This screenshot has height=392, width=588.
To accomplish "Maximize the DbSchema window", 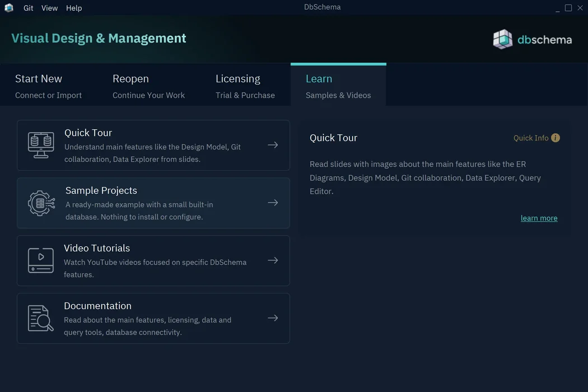I will click(x=568, y=8).
